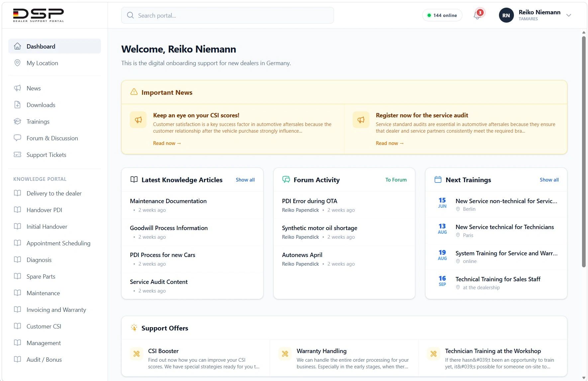Click the calendar icon in Next Trainings header
This screenshot has height=381, width=588.
coord(438,180)
